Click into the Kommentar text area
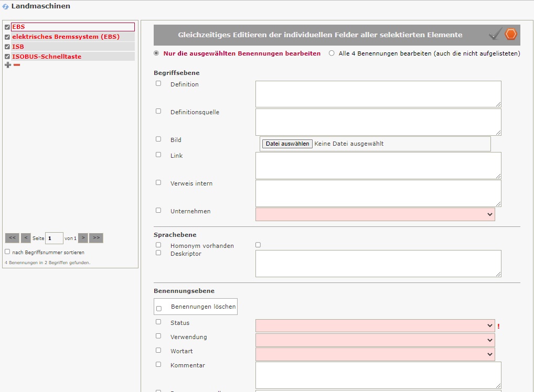This screenshot has width=534, height=392. 378,375
